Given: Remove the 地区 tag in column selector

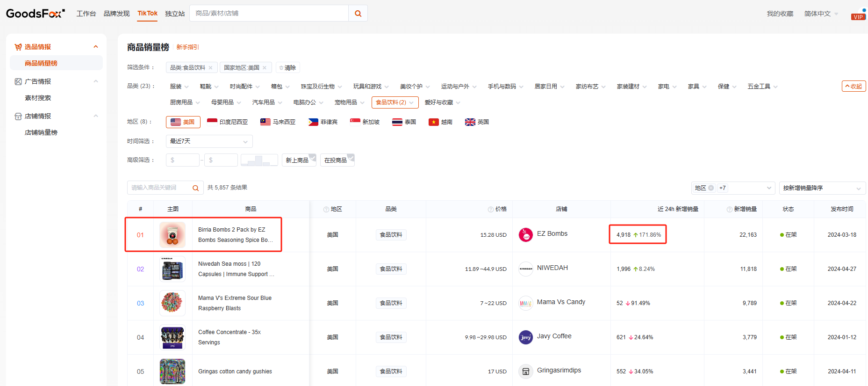Looking at the screenshot, I should (x=711, y=188).
